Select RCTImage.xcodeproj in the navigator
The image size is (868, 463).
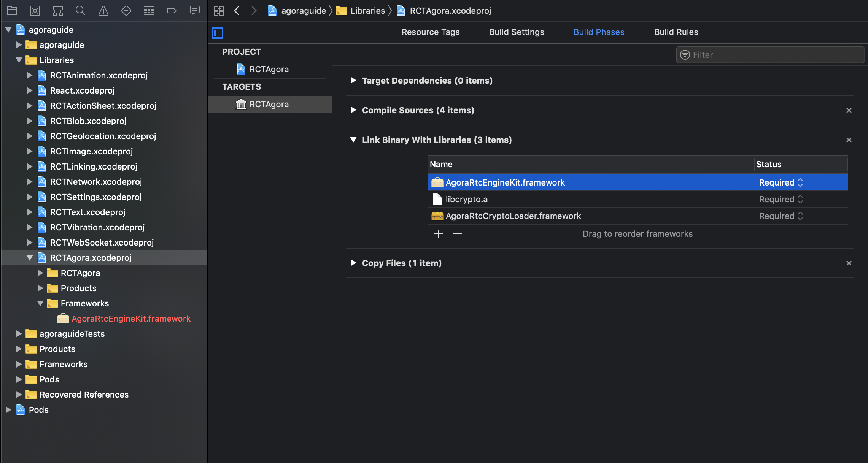coord(91,151)
